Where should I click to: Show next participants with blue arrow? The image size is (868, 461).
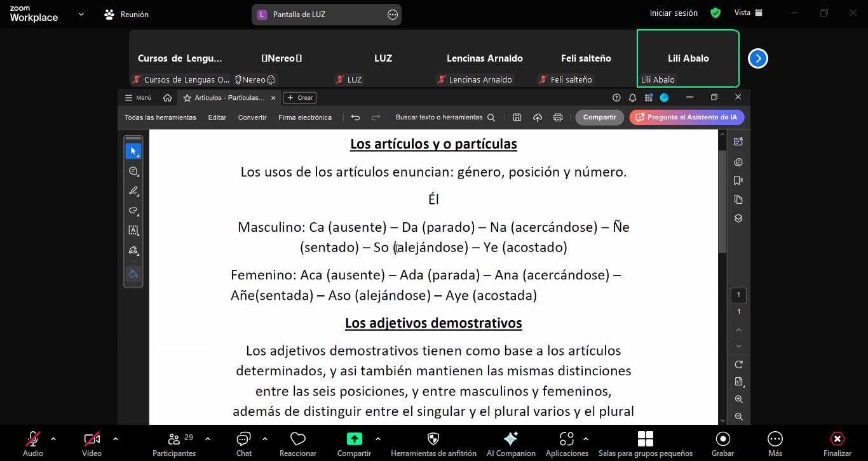click(757, 58)
